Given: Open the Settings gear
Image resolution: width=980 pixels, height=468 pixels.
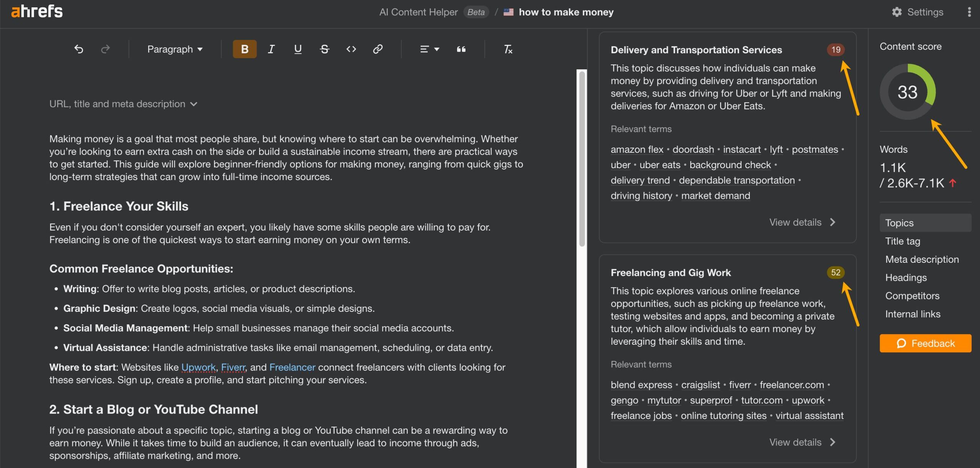Looking at the screenshot, I should tap(897, 11).
